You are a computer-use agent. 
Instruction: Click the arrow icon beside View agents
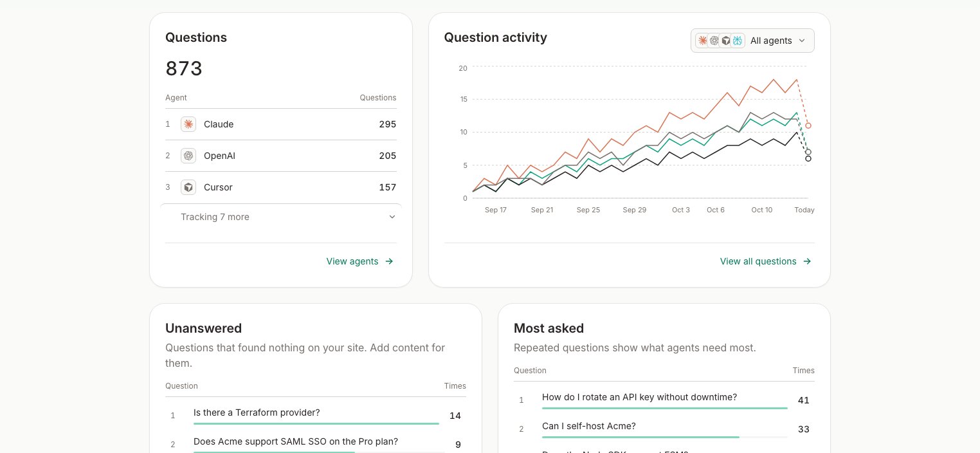pyautogui.click(x=389, y=261)
